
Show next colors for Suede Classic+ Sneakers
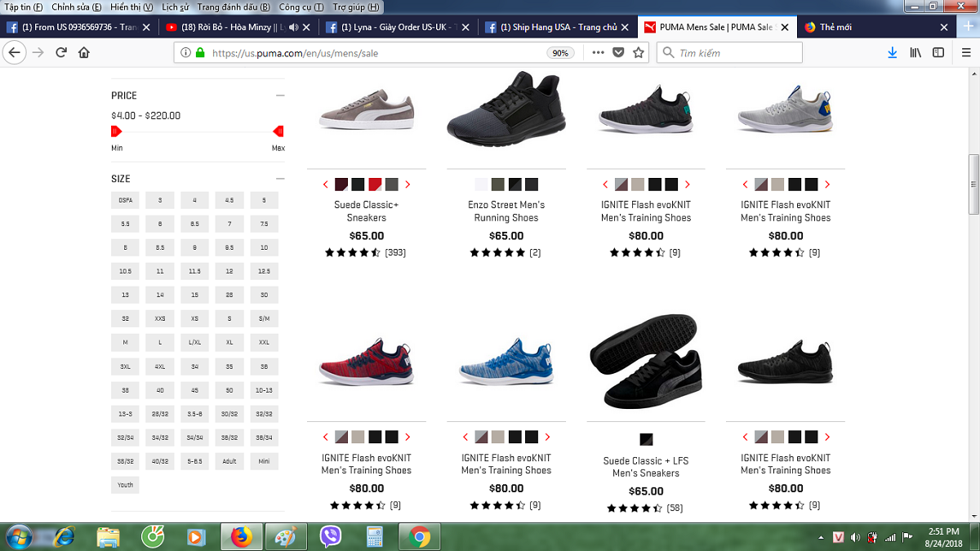(408, 184)
